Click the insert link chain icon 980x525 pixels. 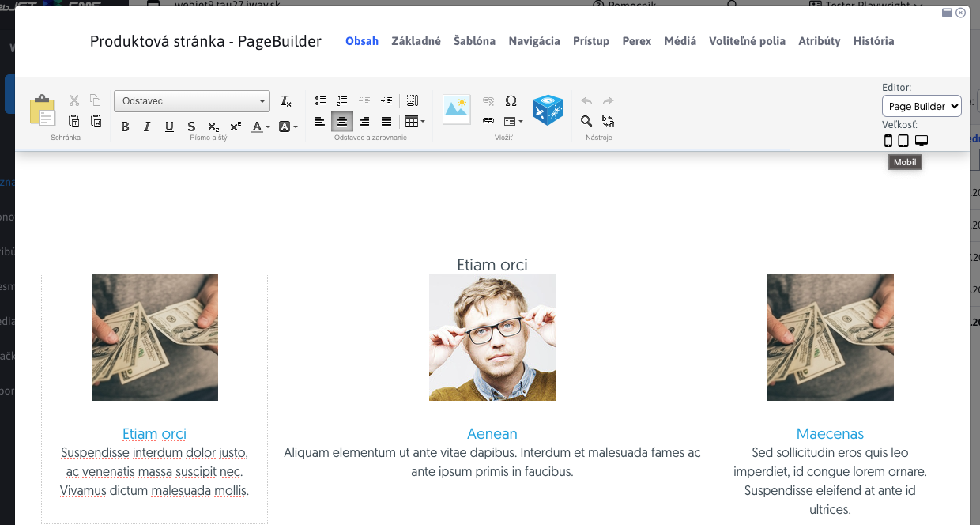tap(488, 121)
